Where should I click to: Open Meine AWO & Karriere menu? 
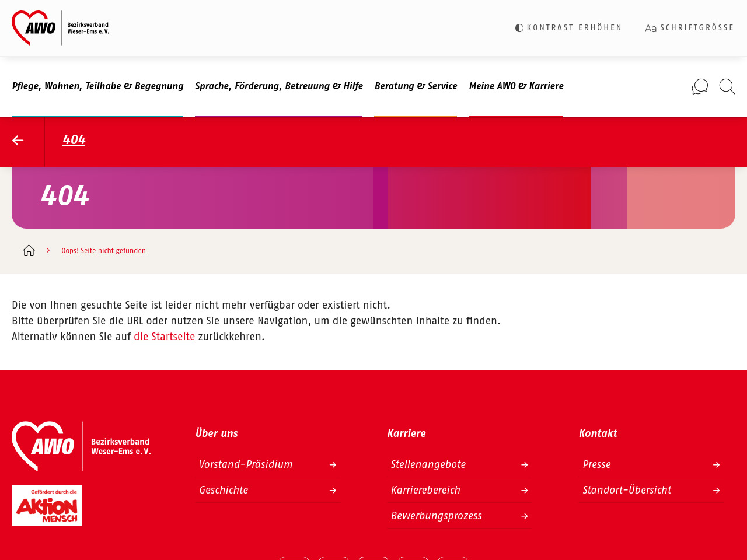[x=516, y=86]
